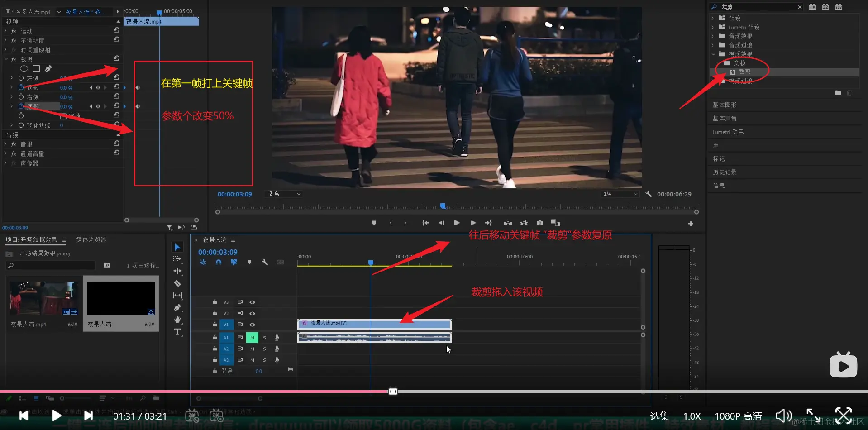The height and width of the screenshot is (430, 868).
Task: Click the ellipse mask icon under 裁剪
Action: [24, 68]
